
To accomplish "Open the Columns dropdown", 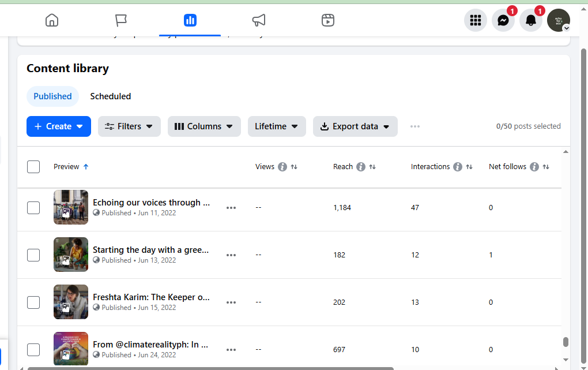I will click(204, 126).
